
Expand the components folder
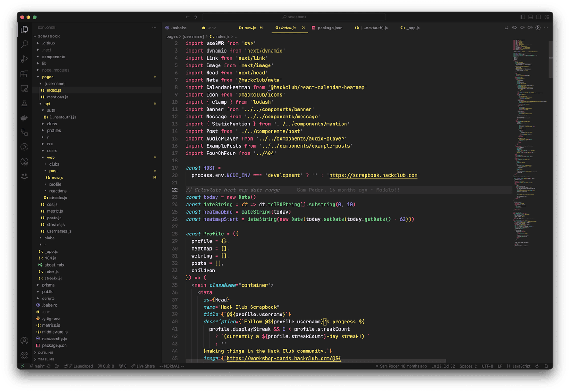click(x=53, y=57)
